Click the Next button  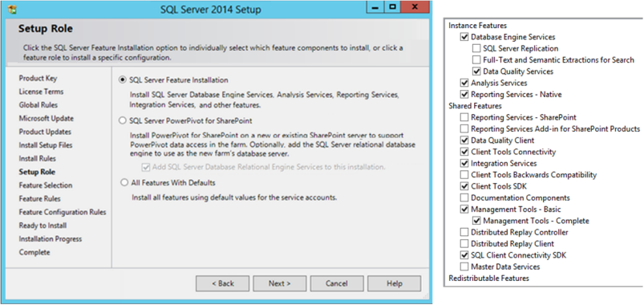(280, 283)
